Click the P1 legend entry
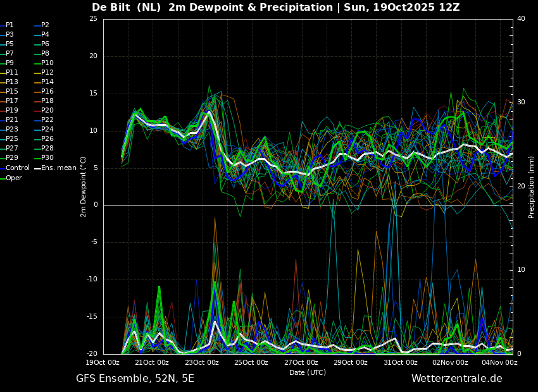The image size is (538, 392). (x=8, y=25)
